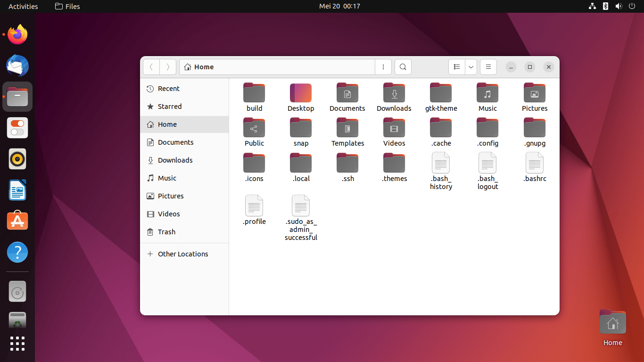This screenshot has width=644, height=362.
Task: Click the Bluetooth indicator in top bar
Action: coord(606,6)
